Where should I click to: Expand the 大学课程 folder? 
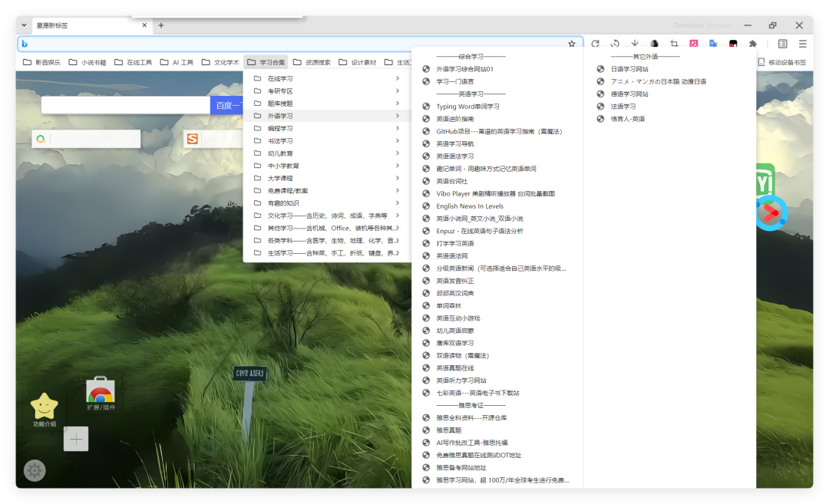click(327, 178)
